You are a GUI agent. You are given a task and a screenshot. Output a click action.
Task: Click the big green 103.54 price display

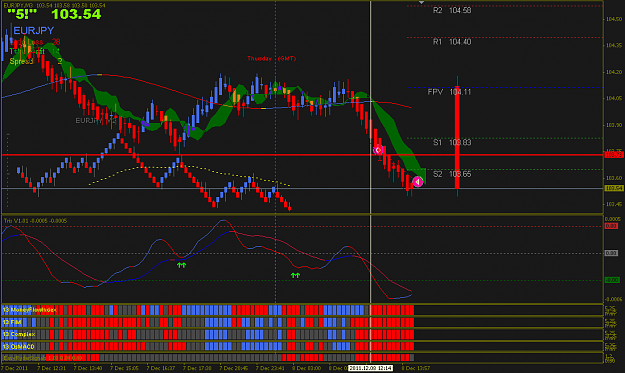pyautogui.click(x=76, y=14)
